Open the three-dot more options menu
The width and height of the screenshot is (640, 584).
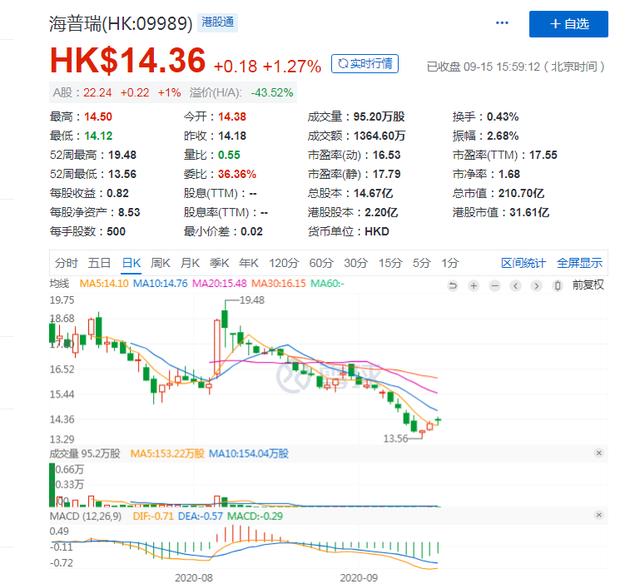click(x=502, y=23)
